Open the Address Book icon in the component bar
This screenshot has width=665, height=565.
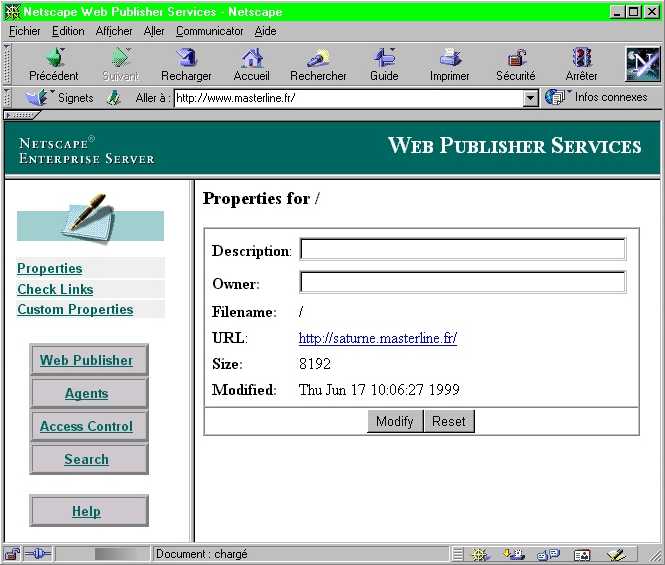[582, 554]
